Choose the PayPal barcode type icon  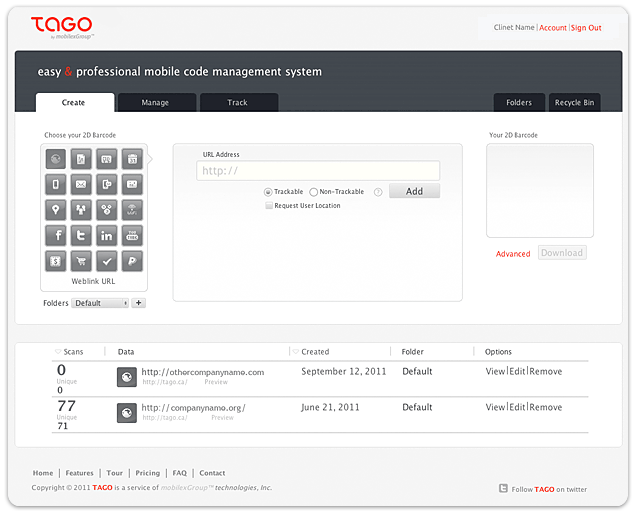coord(132,261)
